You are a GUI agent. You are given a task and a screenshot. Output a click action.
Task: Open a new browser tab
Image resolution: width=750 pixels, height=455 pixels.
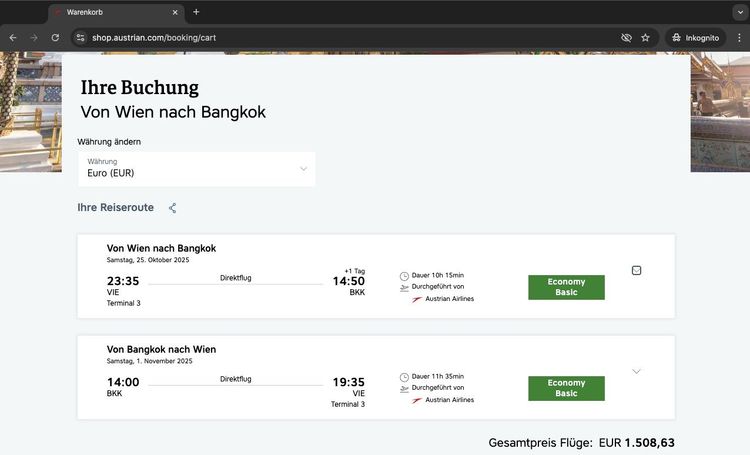click(196, 12)
